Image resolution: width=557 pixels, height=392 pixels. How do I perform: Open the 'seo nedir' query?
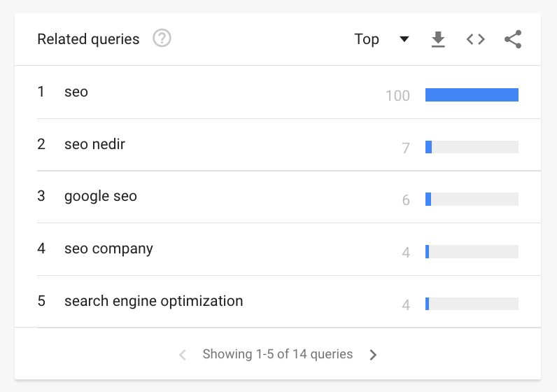94,144
